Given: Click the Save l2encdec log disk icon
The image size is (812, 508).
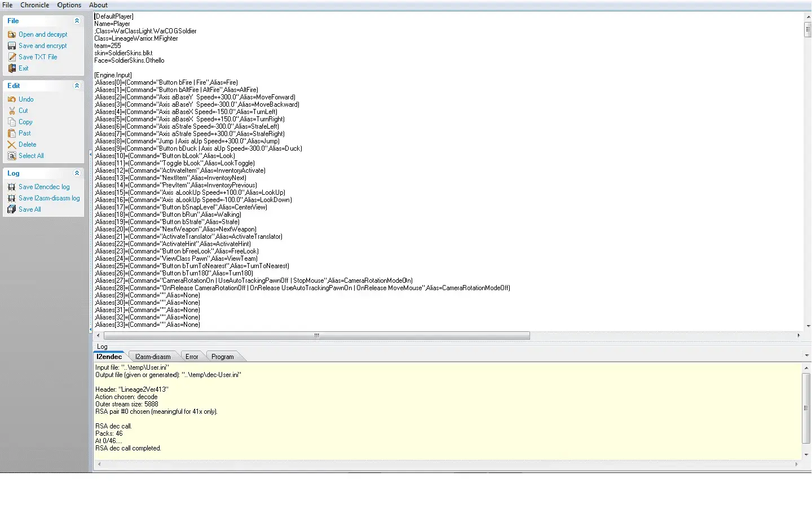Looking at the screenshot, I should (12, 187).
